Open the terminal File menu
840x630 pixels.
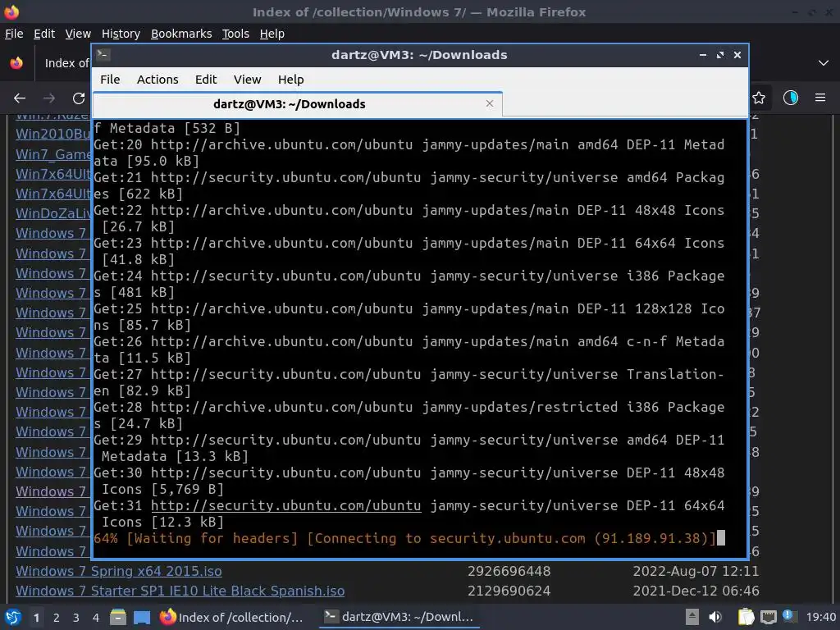pos(110,80)
